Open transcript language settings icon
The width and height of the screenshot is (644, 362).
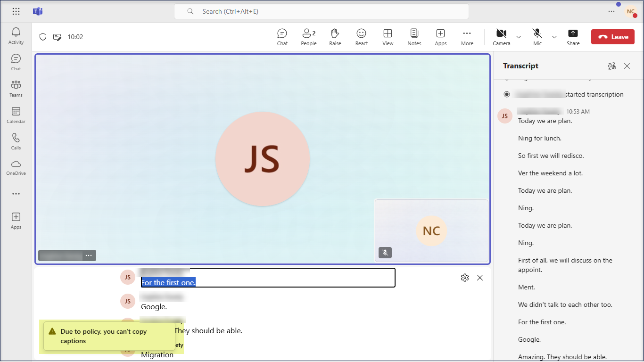(612, 66)
